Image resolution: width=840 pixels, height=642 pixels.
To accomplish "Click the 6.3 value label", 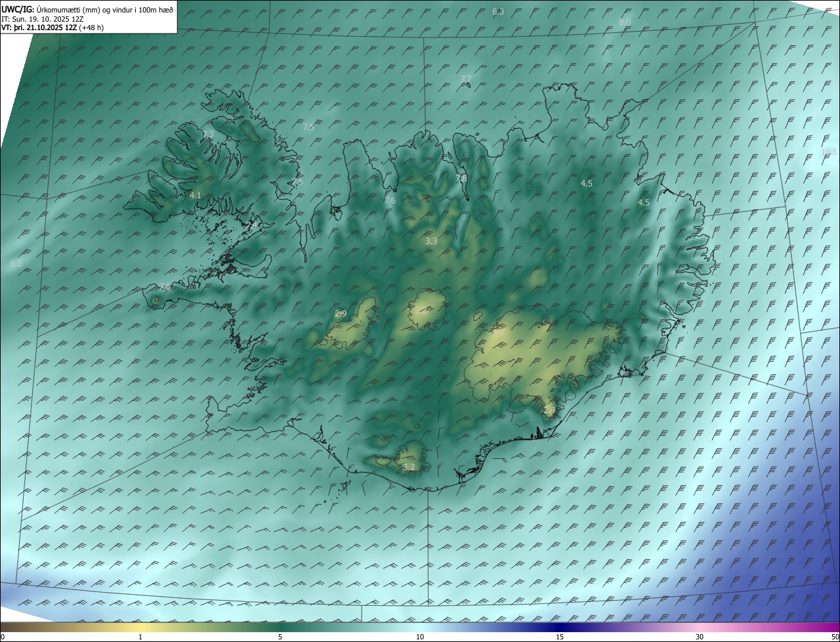I will pos(498,12).
